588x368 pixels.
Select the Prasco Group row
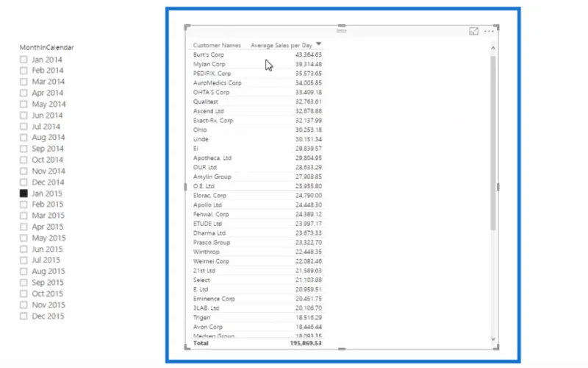click(257, 242)
